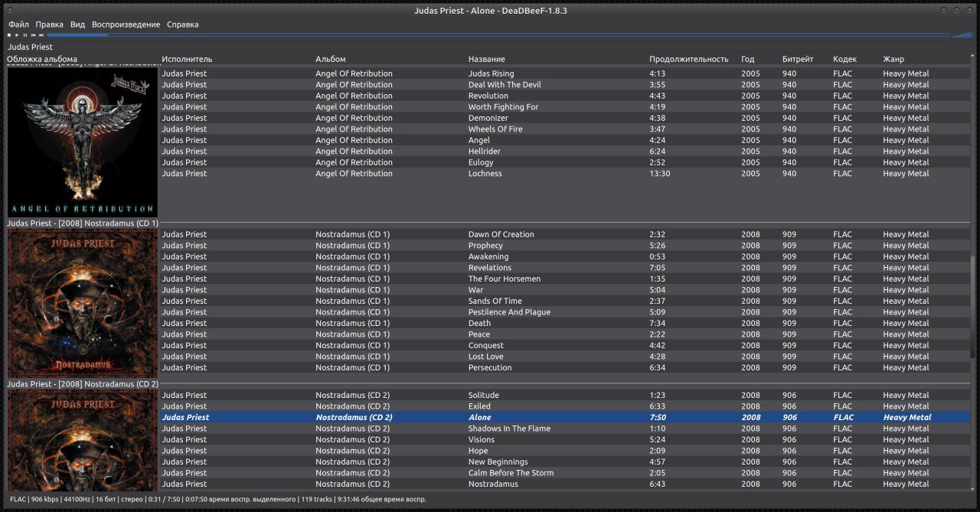The image size is (980, 512).
Task: Select the track New Beginnings
Action: pyautogui.click(x=565, y=461)
